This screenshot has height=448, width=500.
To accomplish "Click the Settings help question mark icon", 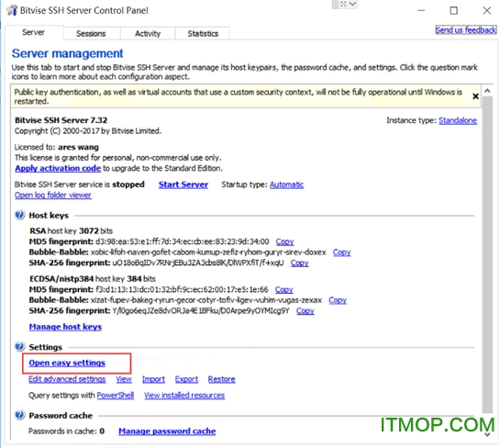I will [19, 346].
